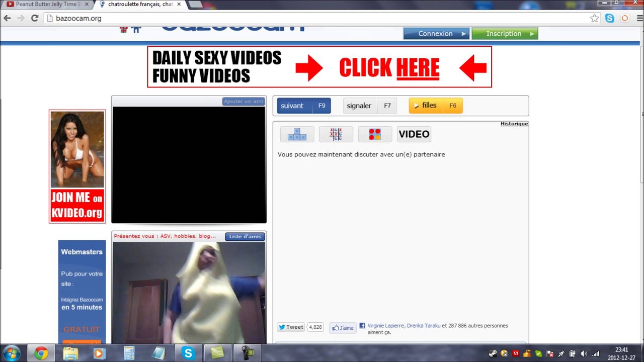Click the Webmasters ad panel

82,292
